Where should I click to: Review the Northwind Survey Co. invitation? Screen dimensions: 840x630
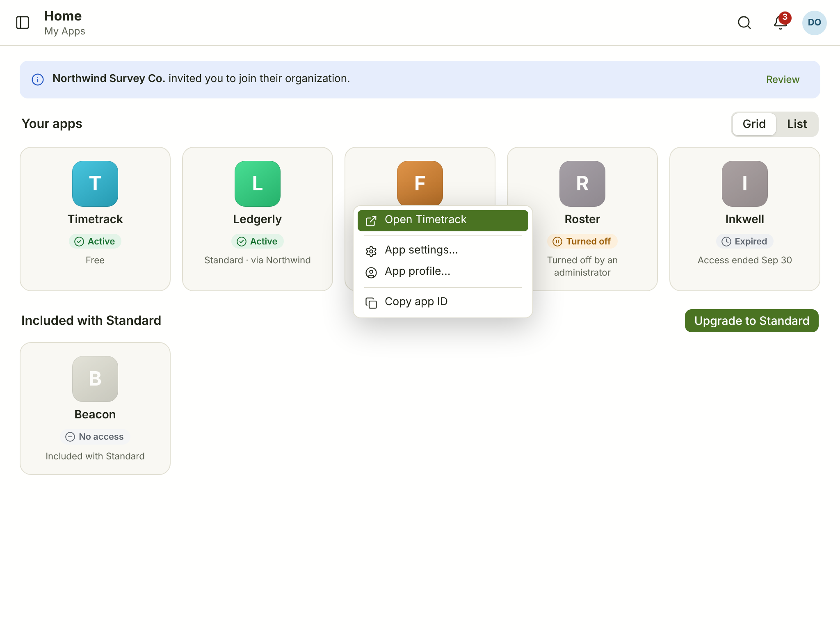783,80
